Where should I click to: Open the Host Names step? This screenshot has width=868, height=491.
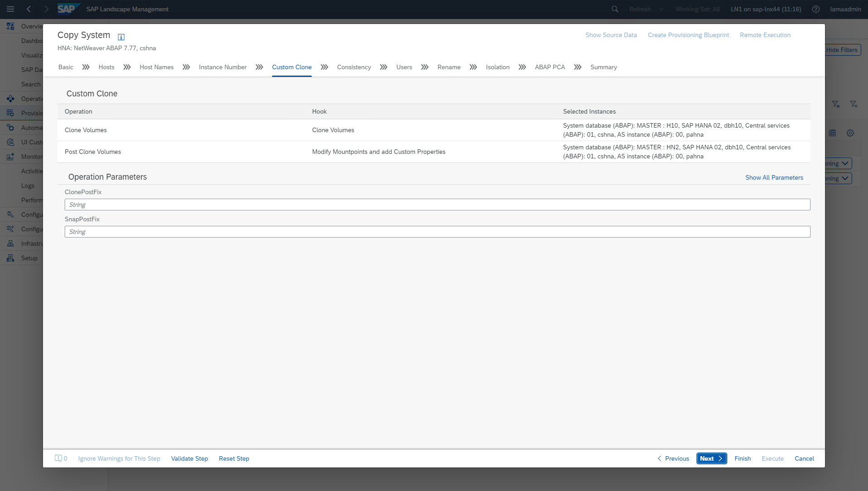157,67
